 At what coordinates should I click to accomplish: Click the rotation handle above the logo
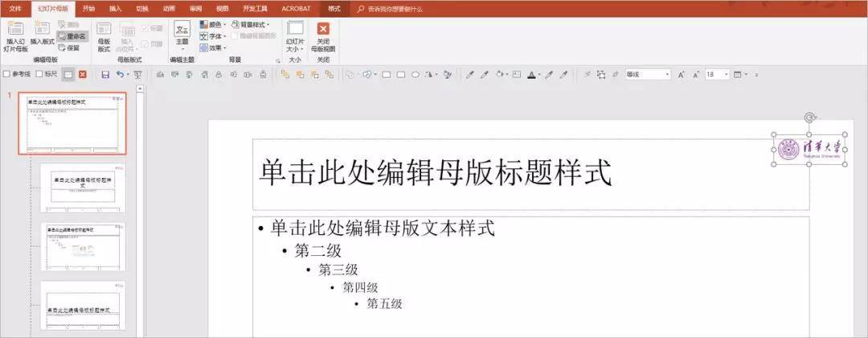pos(809,118)
